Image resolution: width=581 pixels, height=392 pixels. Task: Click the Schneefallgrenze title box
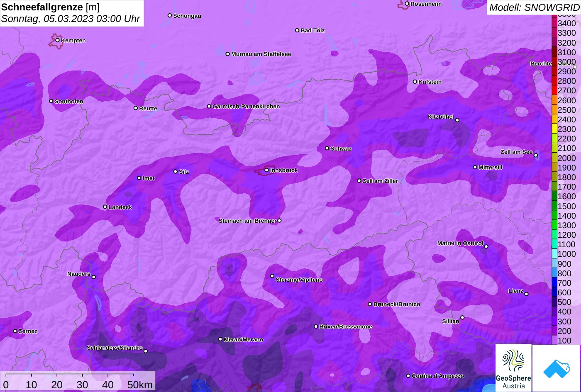coord(72,13)
